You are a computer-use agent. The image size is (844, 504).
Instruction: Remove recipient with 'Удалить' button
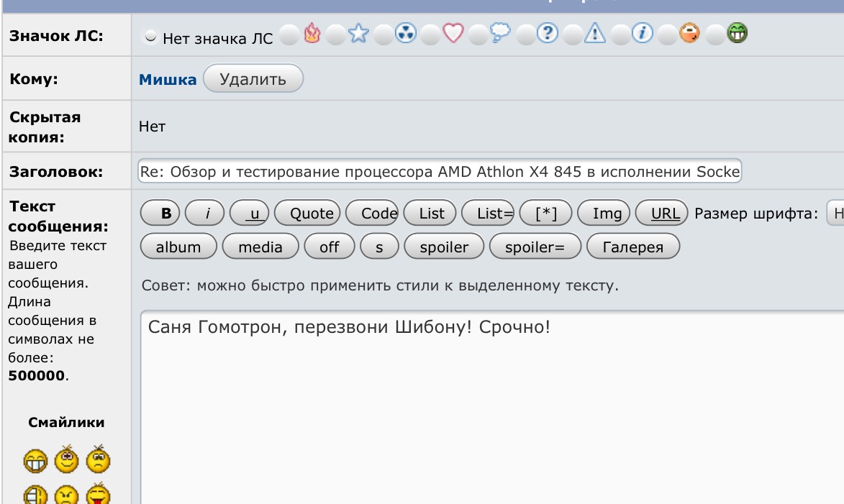tap(253, 79)
